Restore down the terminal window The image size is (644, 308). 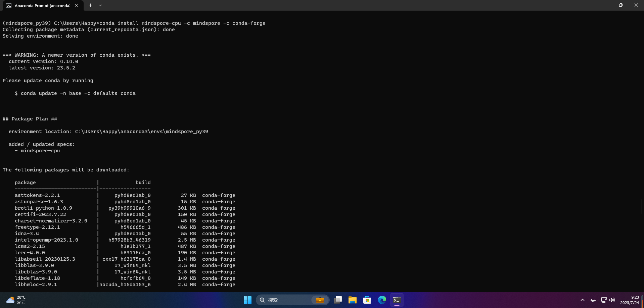pyautogui.click(x=621, y=5)
